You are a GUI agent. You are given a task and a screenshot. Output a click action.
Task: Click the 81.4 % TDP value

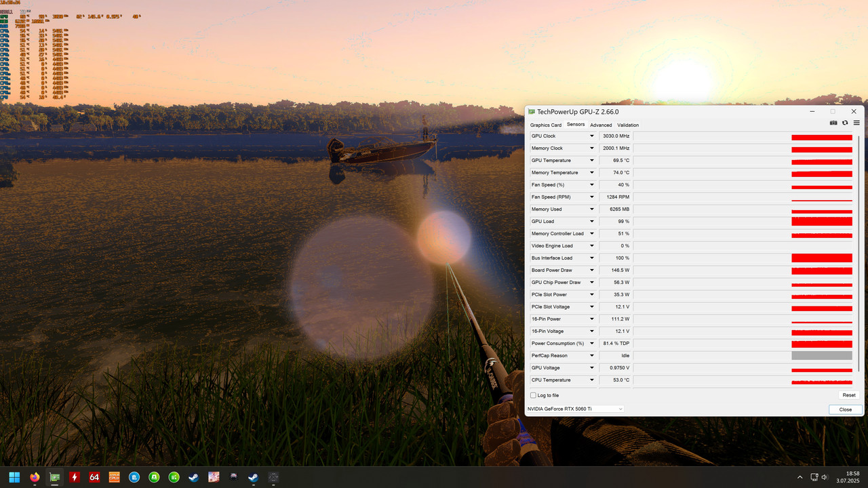[616, 344]
